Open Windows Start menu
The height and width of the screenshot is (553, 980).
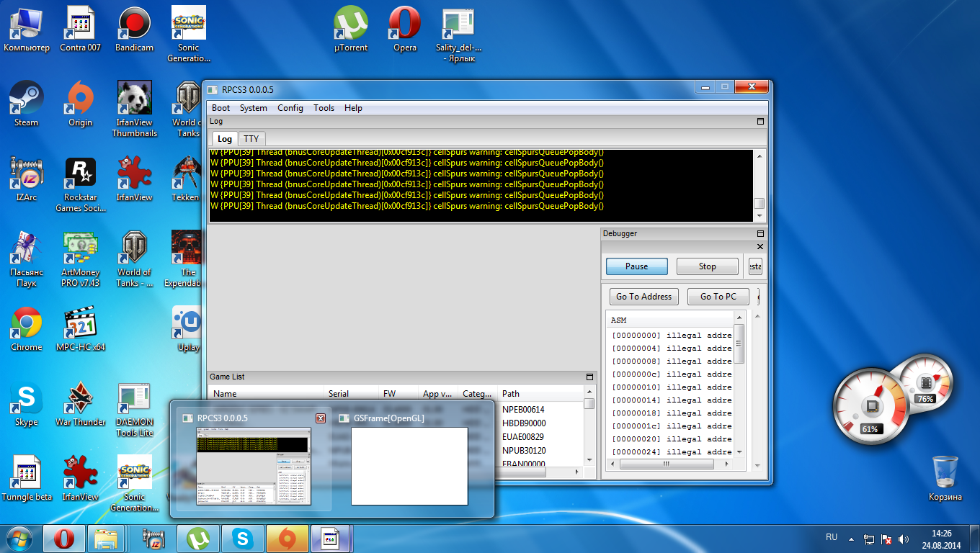coord(19,539)
